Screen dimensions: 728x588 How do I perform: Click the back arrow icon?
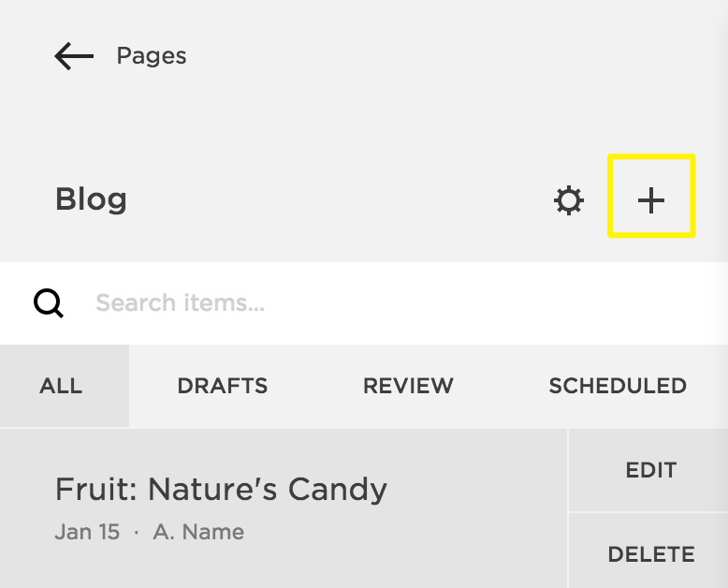74,56
